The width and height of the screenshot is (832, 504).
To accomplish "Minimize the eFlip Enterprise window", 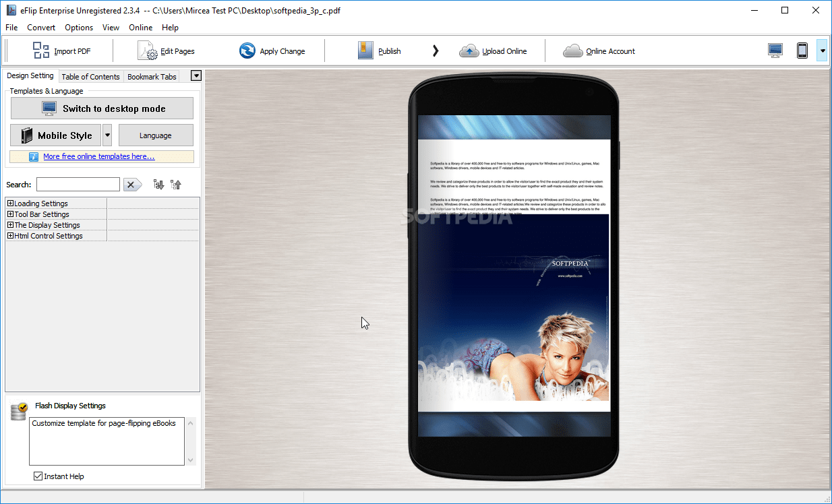I will pos(754,10).
